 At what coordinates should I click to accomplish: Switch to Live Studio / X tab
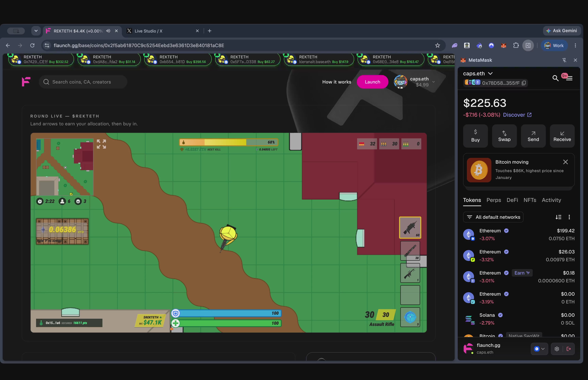click(x=163, y=31)
